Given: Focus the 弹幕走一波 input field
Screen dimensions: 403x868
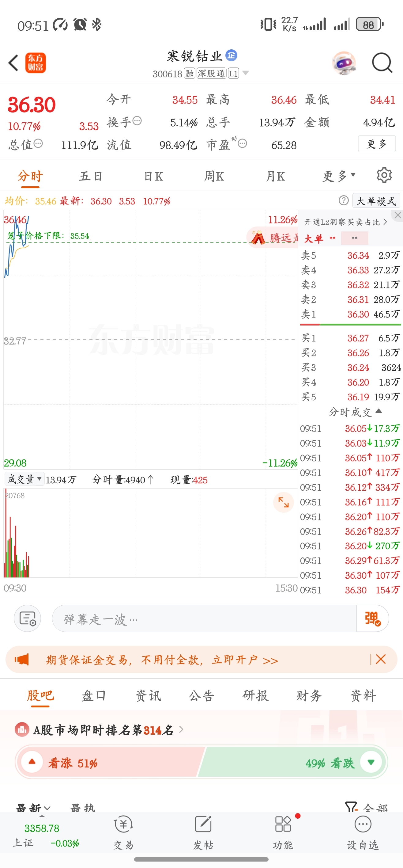Looking at the screenshot, I should 204,618.
